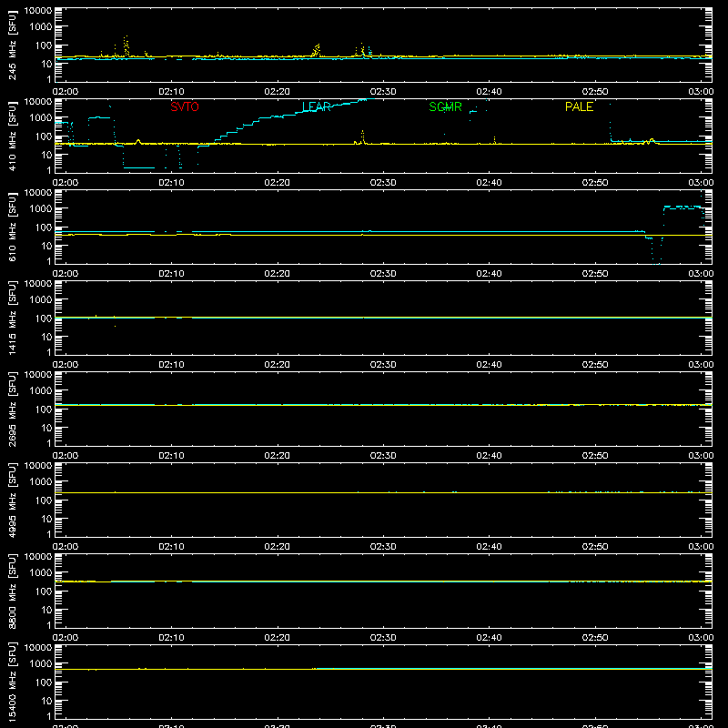This screenshot has height=728, width=728.
Task: Select the 1415 MHz [SFU] axis title
Action: click(12, 318)
